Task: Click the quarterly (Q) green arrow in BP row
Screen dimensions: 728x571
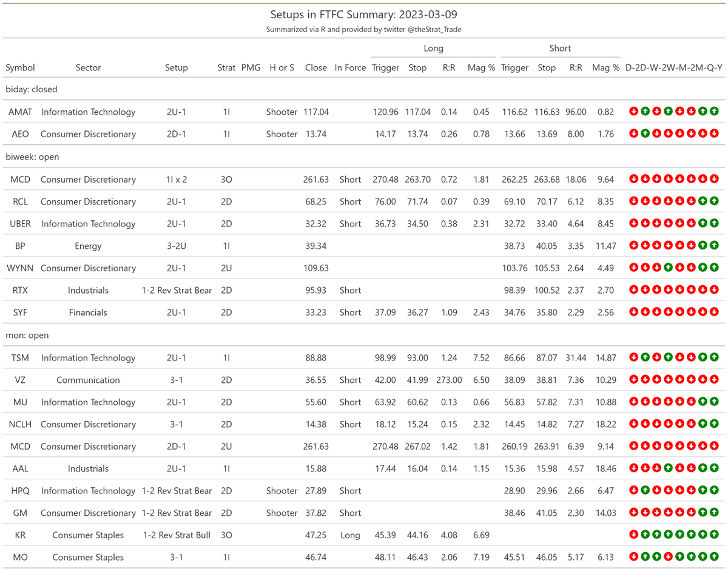Action: [703, 245]
